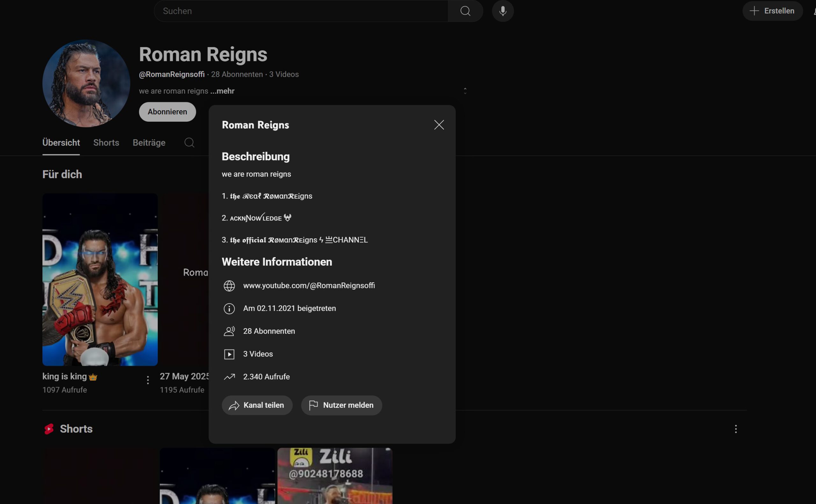Open the Zili short thumbnail
Viewport: 816px width, 504px height.
coord(335,476)
